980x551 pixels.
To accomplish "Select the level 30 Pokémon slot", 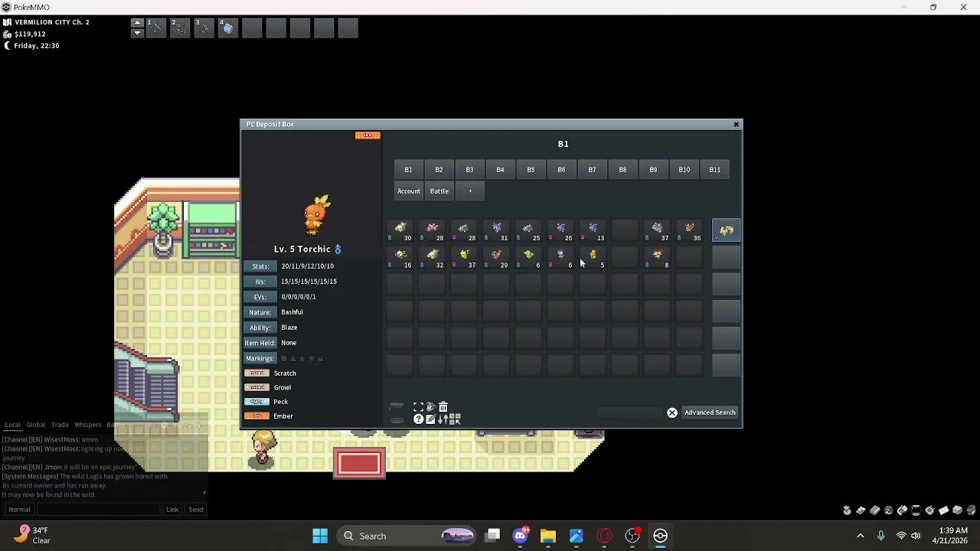I will tap(400, 231).
